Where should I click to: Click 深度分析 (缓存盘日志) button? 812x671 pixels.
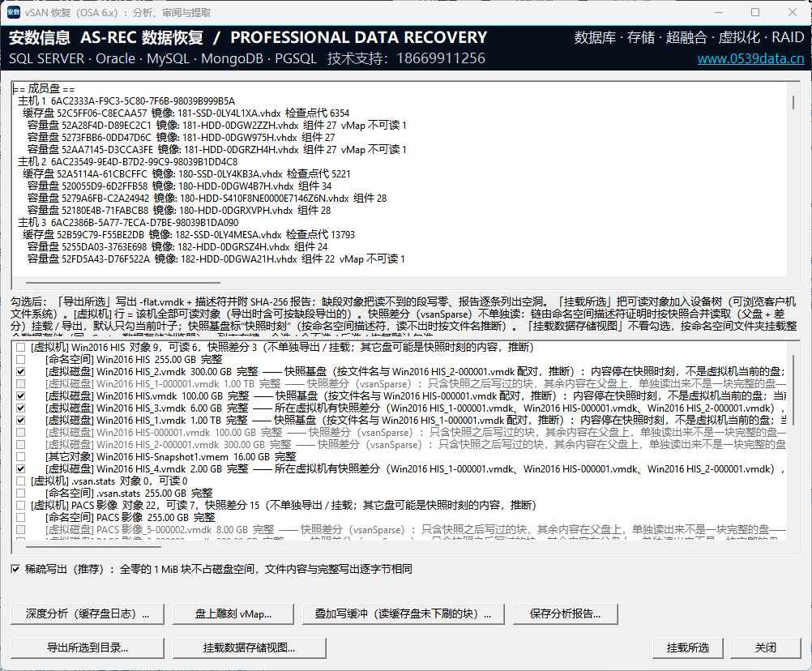coord(88,614)
